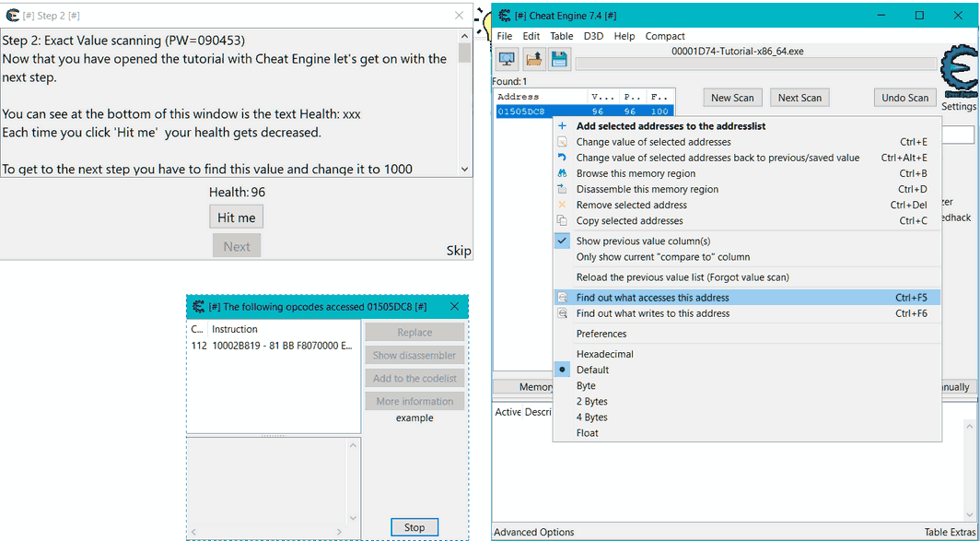This screenshot has height=541, width=980.
Task: Click the red X icon to remove selected address
Action: 562,205
